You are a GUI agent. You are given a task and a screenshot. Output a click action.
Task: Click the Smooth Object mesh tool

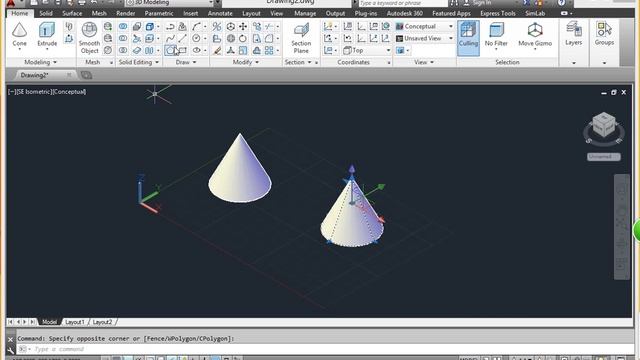(x=89, y=38)
